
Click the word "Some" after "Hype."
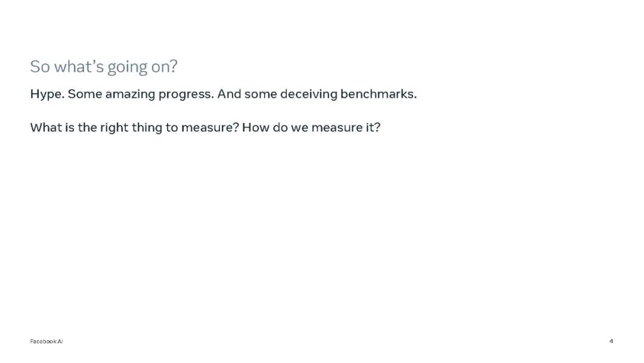tap(85, 94)
